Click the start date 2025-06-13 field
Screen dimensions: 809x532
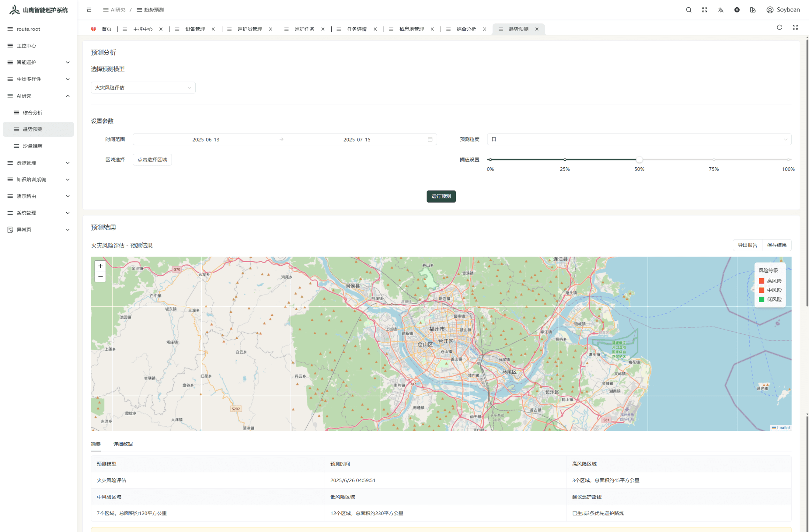click(x=206, y=139)
